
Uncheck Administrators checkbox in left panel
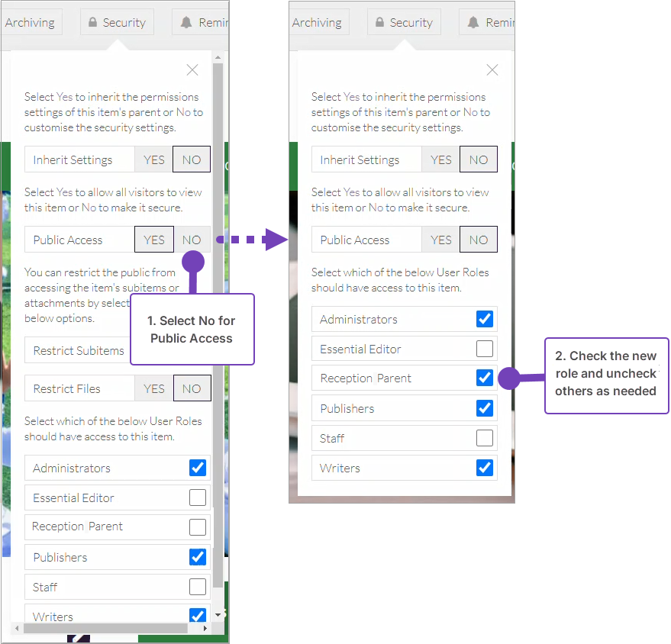pyautogui.click(x=198, y=468)
